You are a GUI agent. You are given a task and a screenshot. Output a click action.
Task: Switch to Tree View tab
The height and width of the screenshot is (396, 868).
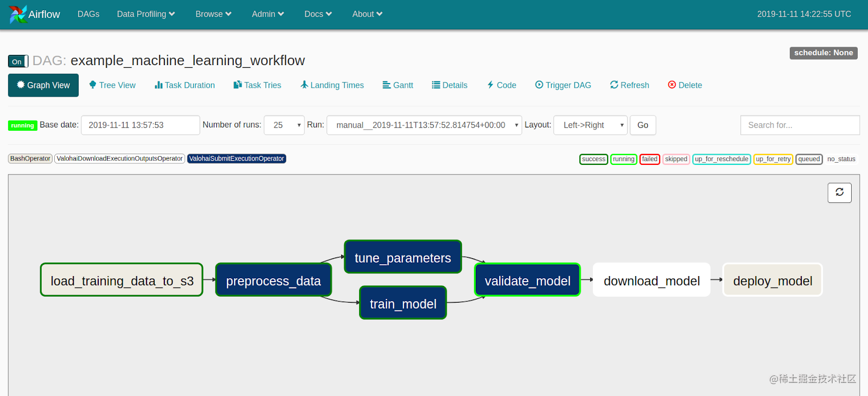[112, 85]
